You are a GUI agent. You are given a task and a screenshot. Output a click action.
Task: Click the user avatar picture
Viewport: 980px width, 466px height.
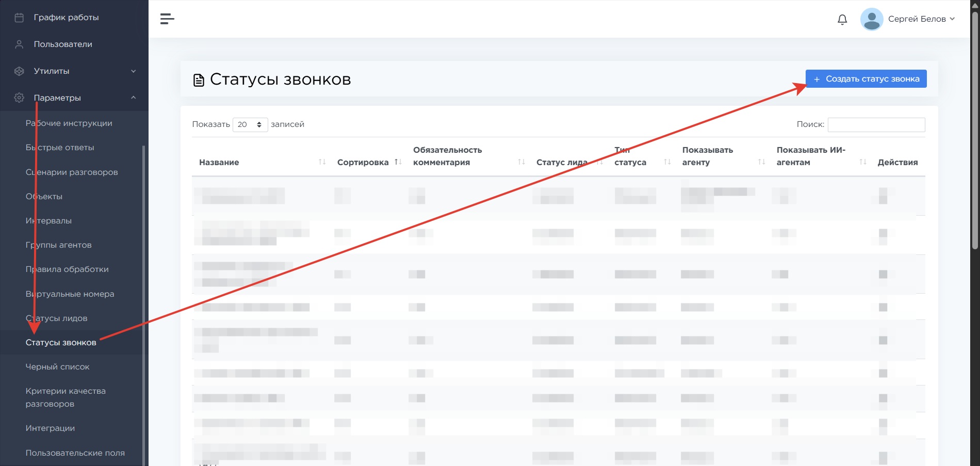tap(871, 19)
